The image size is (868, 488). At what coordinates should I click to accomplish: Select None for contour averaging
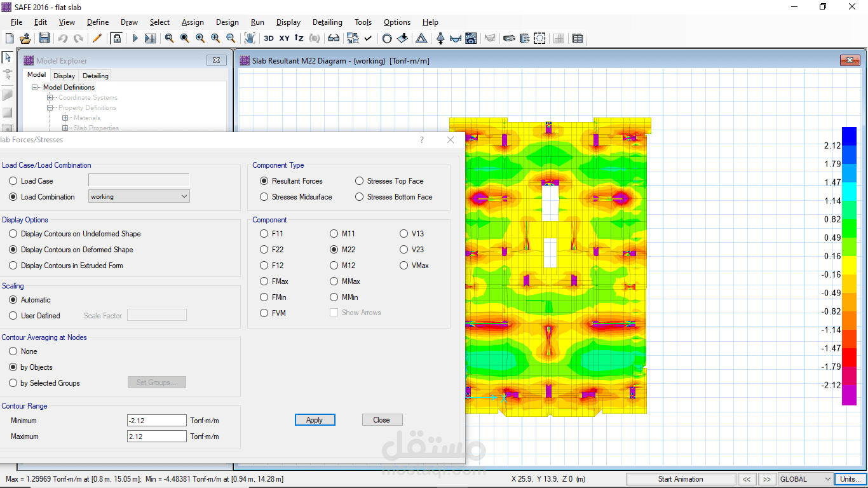pos(13,351)
